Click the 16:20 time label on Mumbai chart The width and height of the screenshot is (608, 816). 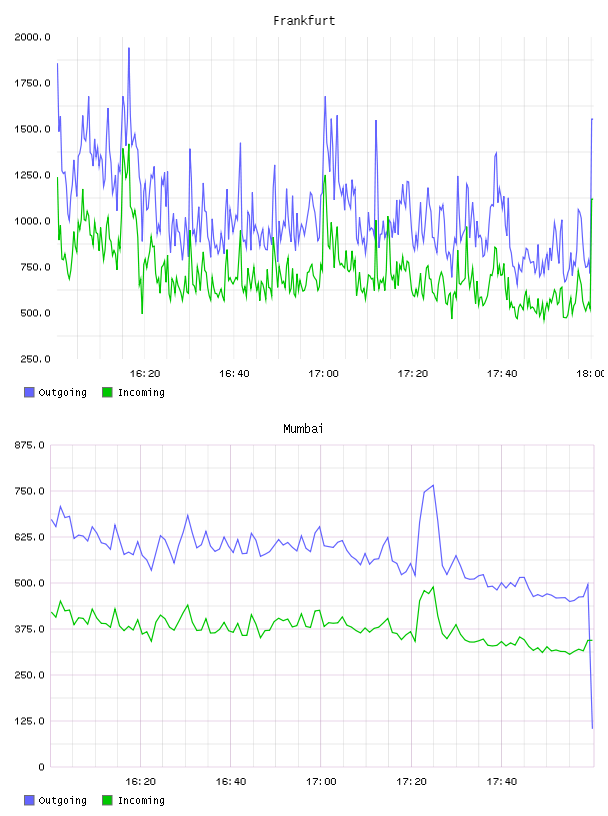tap(141, 782)
